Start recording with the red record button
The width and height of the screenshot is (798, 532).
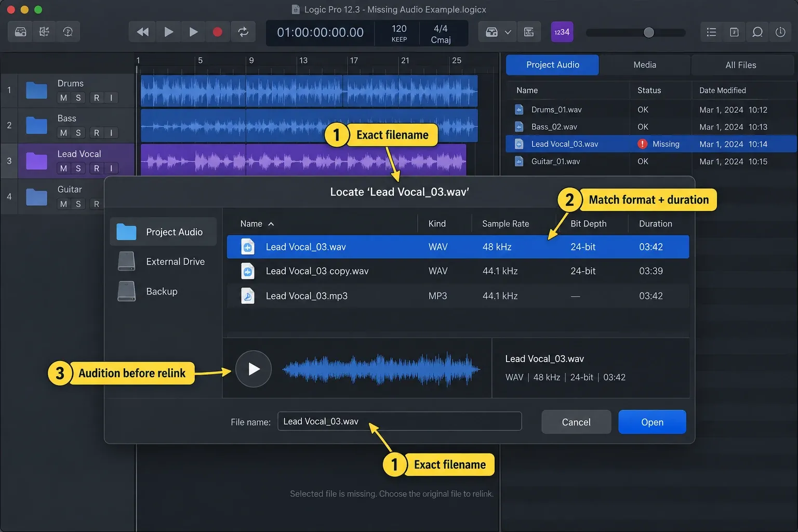[x=218, y=32]
